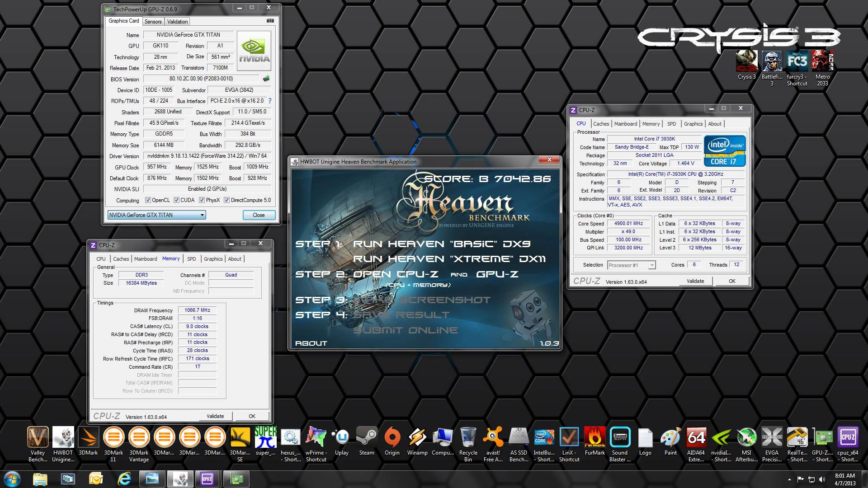The image size is (868, 488).
Task: Click Validate in the processor CPU-Z window
Action: [x=695, y=281]
